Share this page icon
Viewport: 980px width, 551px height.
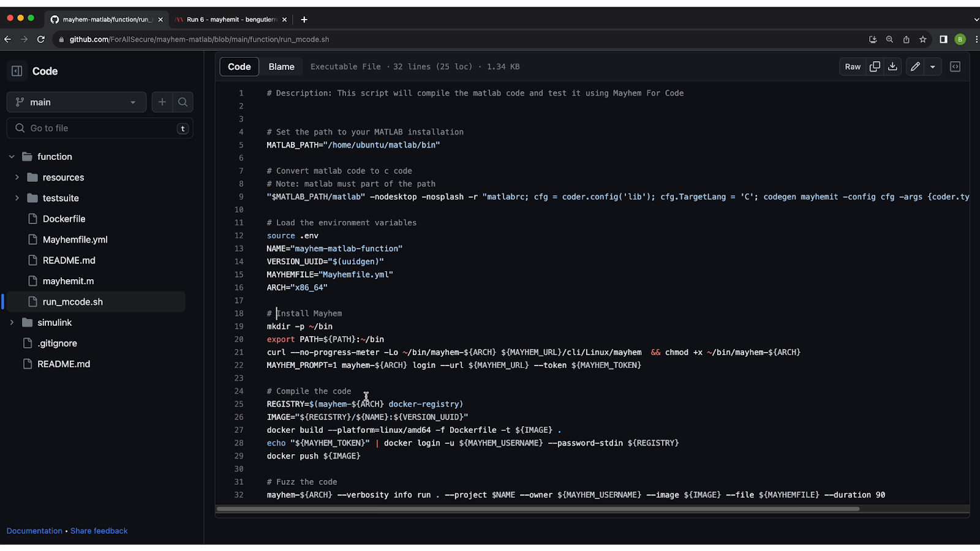[906, 39]
